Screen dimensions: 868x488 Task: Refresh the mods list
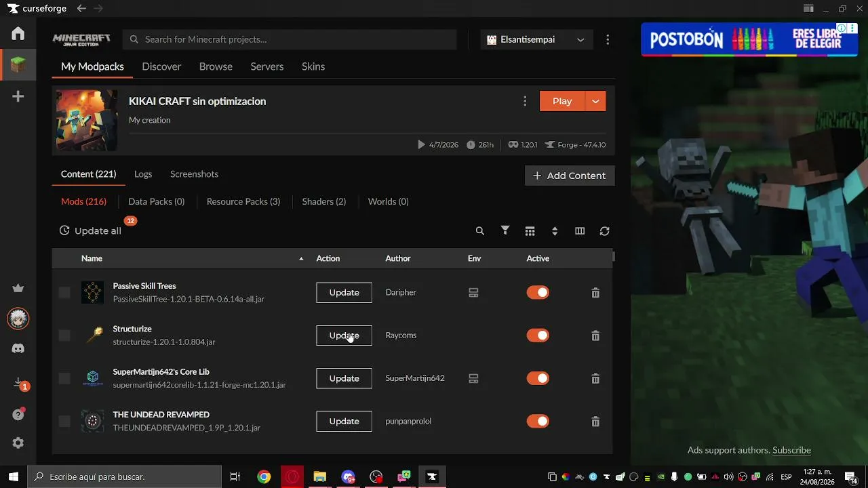pyautogui.click(x=605, y=231)
